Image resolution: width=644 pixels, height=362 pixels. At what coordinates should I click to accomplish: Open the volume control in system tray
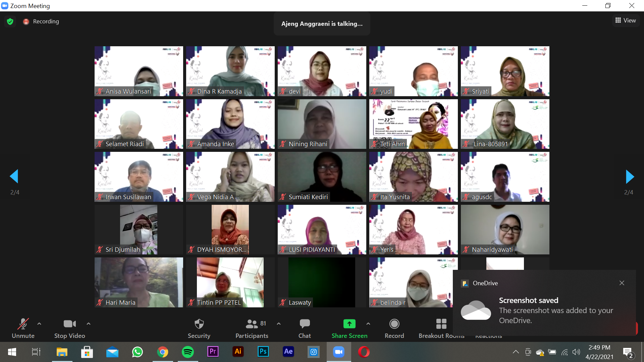point(576,352)
